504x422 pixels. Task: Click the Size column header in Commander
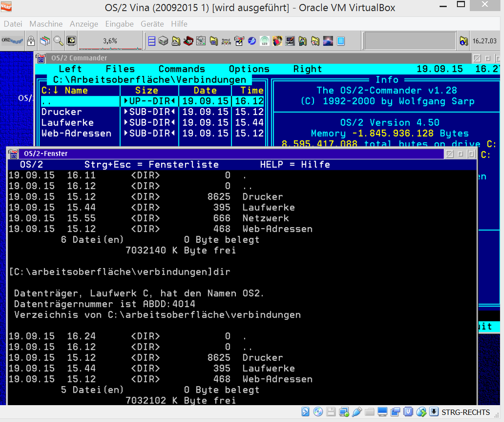[x=147, y=90]
